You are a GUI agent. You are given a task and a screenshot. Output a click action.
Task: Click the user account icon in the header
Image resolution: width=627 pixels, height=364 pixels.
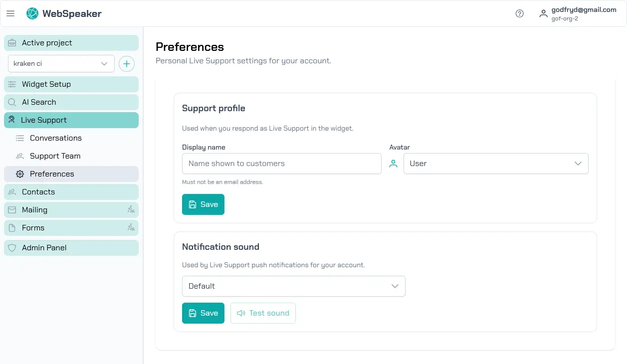pyautogui.click(x=543, y=13)
